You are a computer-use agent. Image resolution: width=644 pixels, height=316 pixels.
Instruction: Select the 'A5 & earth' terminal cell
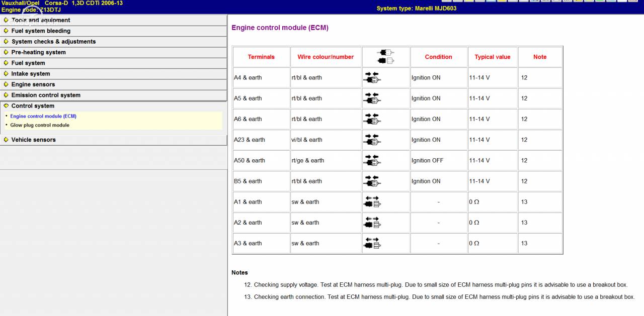pyautogui.click(x=261, y=98)
